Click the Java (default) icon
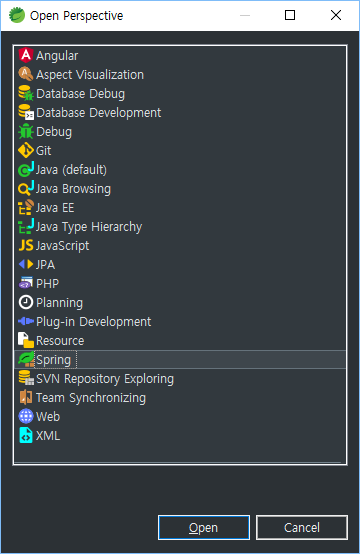Viewport: 360px width, 554px height. click(x=26, y=170)
